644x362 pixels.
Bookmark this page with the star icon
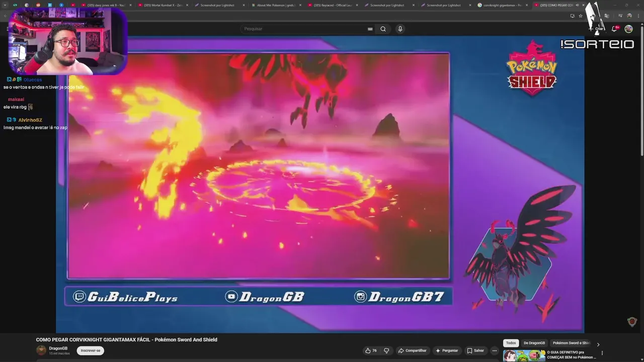click(581, 16)
